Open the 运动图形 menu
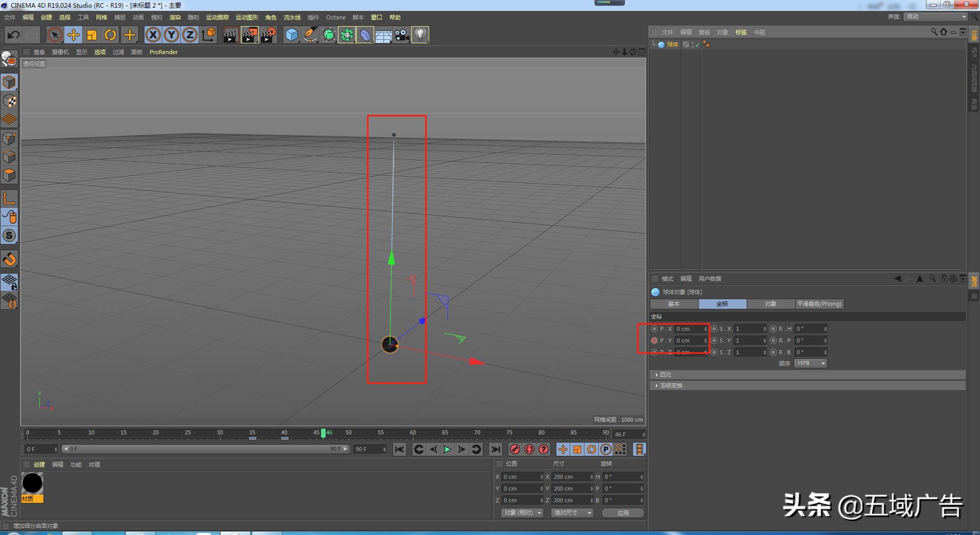The width and height of the screenshot is (980, 535). tap(247, 17)
